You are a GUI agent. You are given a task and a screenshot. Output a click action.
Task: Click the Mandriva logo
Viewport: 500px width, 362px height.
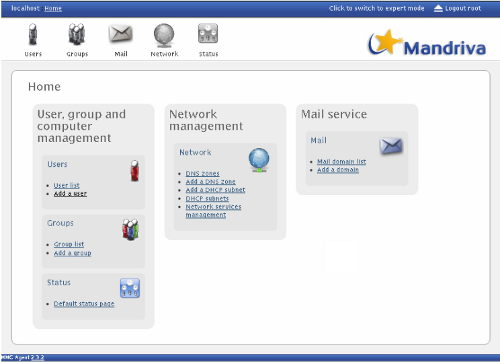pyautogui.click(x=427, y=43)
